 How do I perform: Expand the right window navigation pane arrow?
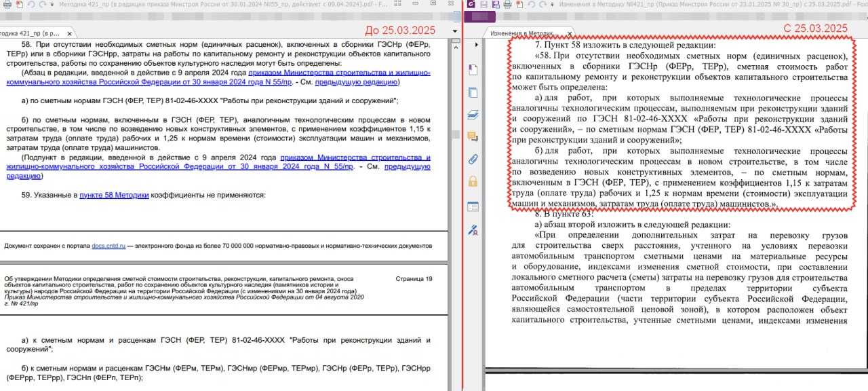477,45
